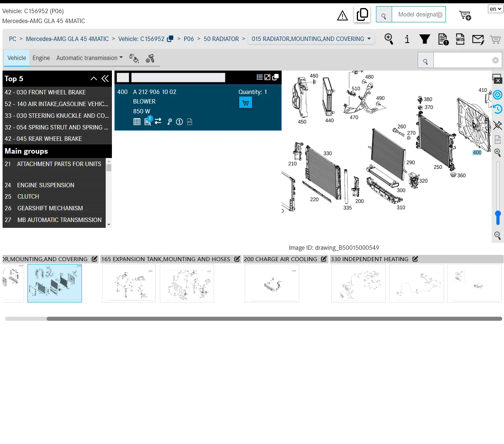Collapse the Top 5 section chevron
This screenshot has width=504, height=444.
tap(94, 78)
